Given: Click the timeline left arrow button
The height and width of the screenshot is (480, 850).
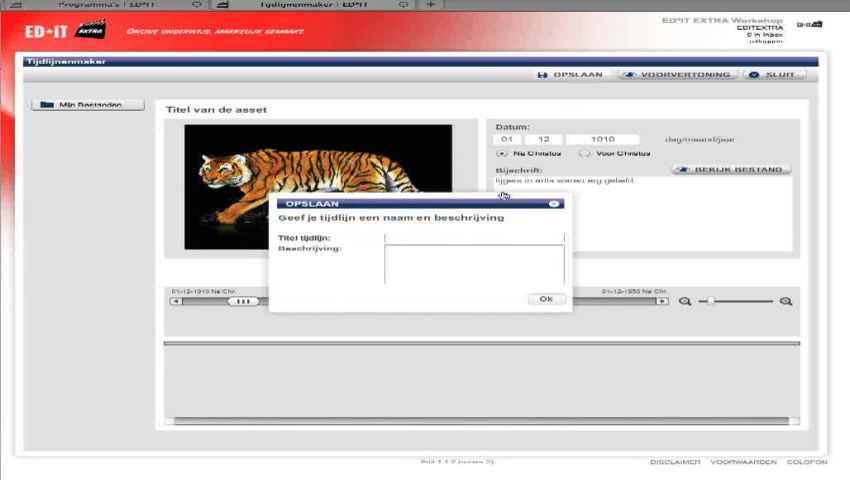Looking at the screenshot, I should point(176,301).
